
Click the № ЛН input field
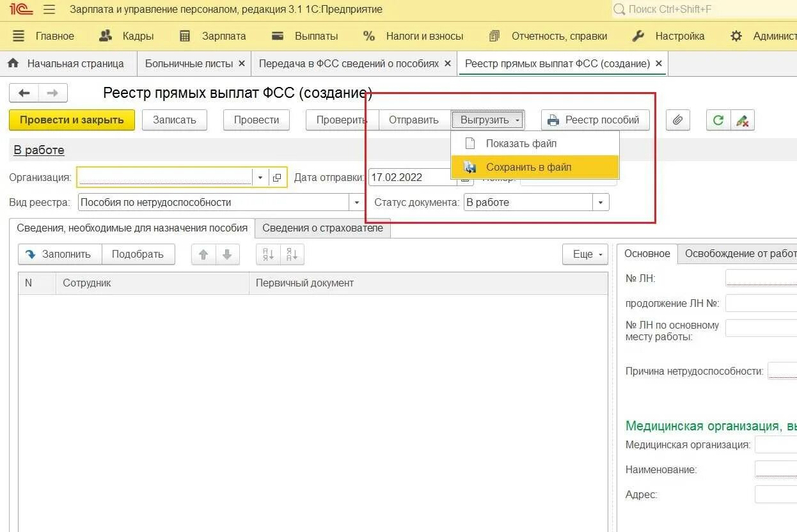(x=761, y=278)
